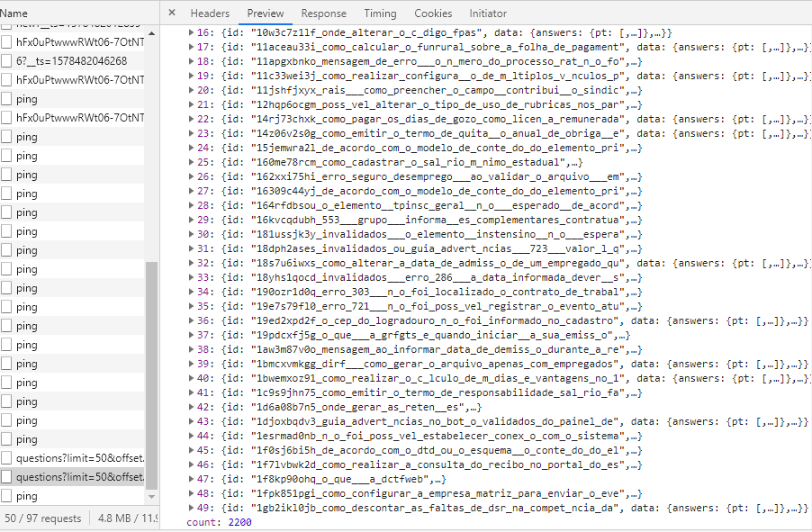Open the Cookies tab

pos(433,13)
